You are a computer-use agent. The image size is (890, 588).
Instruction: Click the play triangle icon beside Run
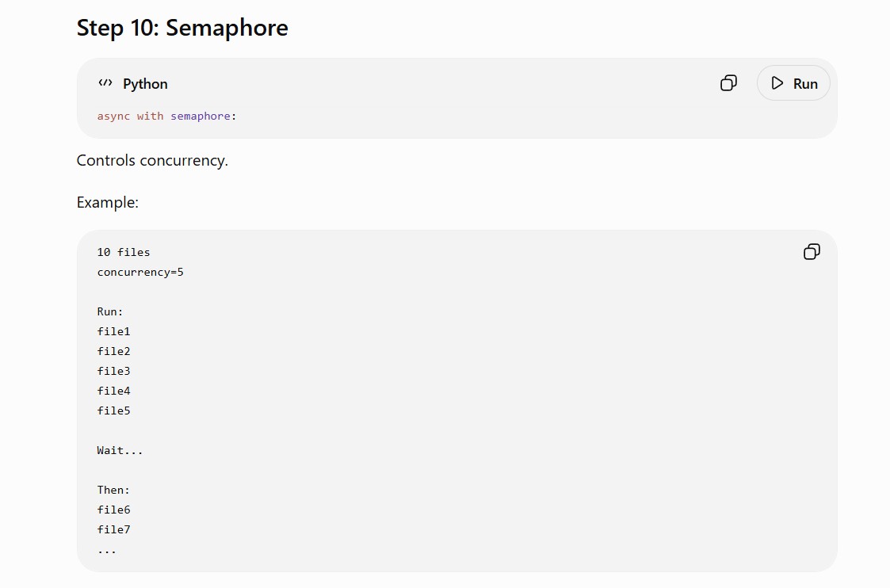[x=777, y=83]
